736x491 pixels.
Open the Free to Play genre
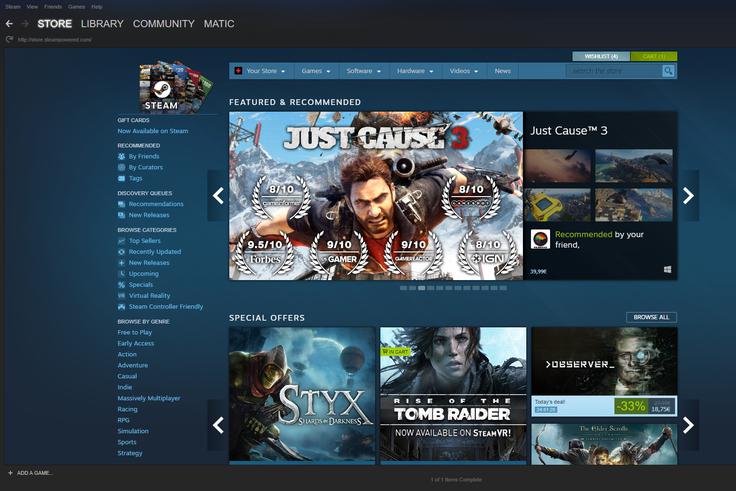(135, 332)
